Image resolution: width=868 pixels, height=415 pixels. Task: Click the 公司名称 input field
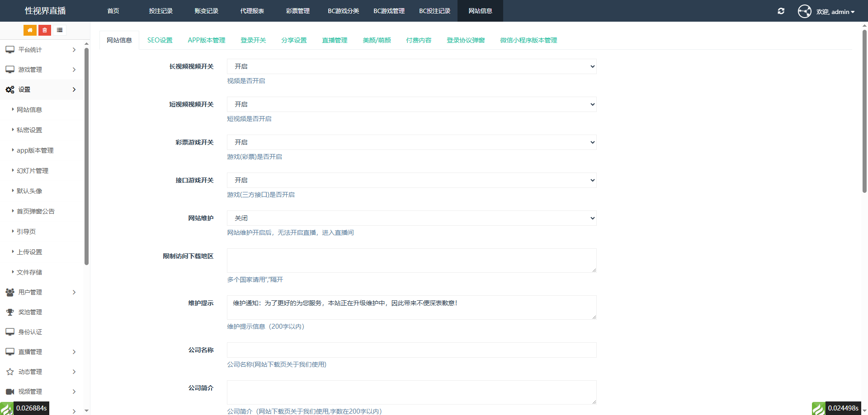click(x=411, y=350)
